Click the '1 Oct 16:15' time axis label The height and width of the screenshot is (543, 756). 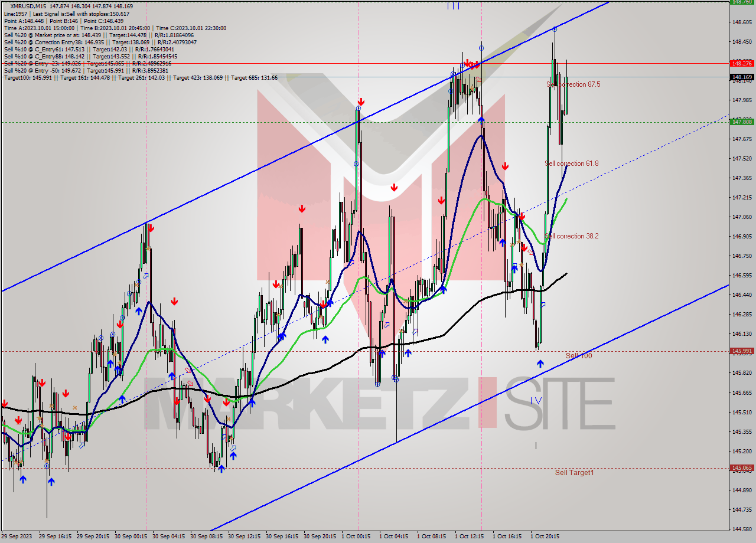coord(507,537)
